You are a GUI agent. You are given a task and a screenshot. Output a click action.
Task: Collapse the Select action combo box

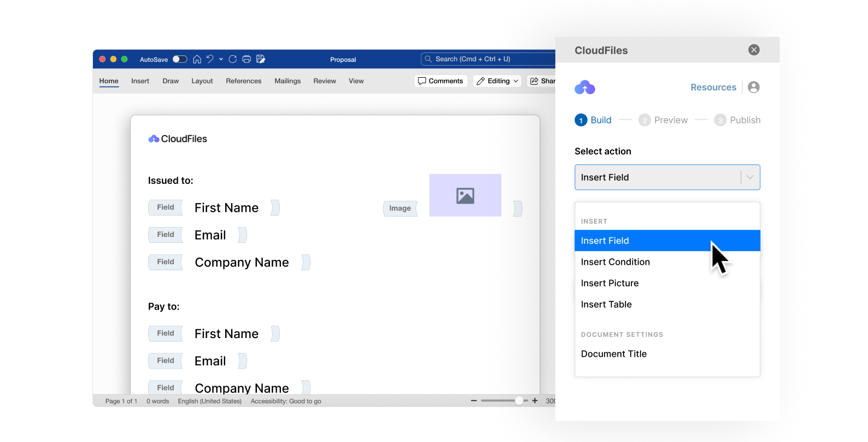[667, 177]
